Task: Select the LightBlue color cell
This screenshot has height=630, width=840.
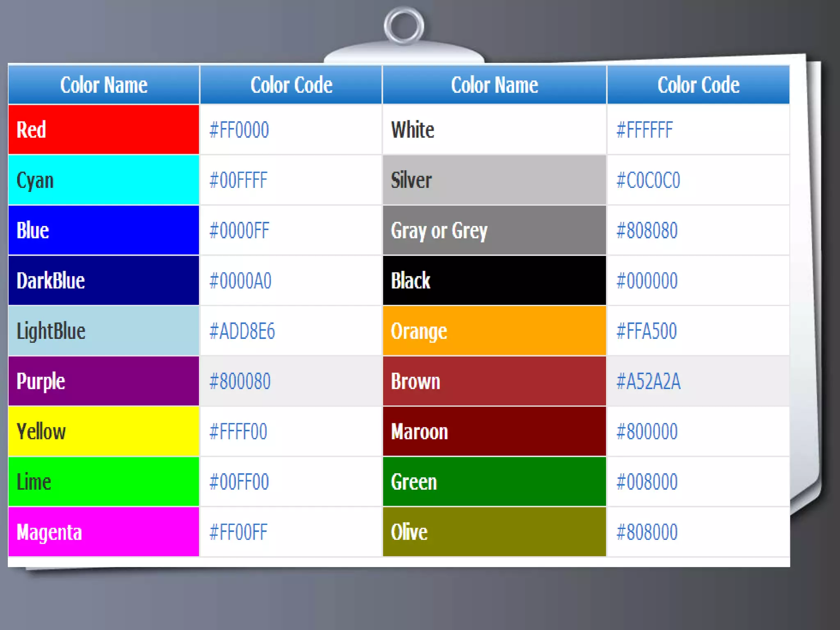Action: pos(103,331)
